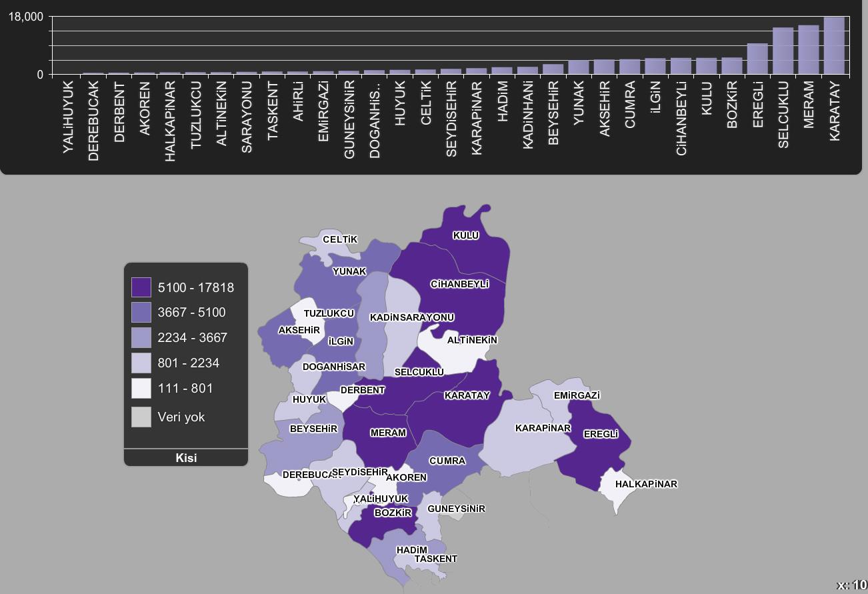
Task: Select the Veri yok legend swatch
Action: (x=141, y=417)
